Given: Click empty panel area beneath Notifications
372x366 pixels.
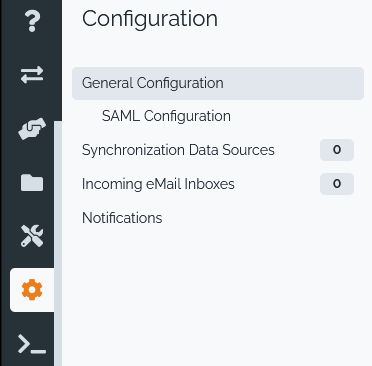Looking at the screenshot, I should (x=217, y=293).
